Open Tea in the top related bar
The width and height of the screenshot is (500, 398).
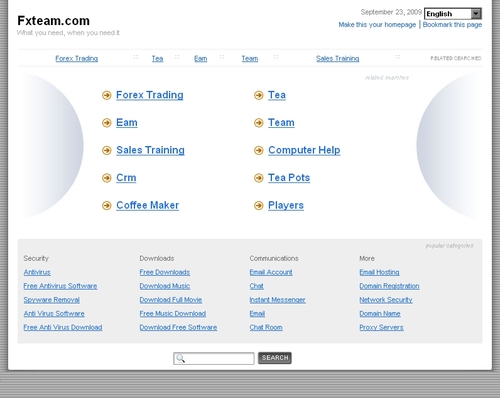[x=157, y=58]
